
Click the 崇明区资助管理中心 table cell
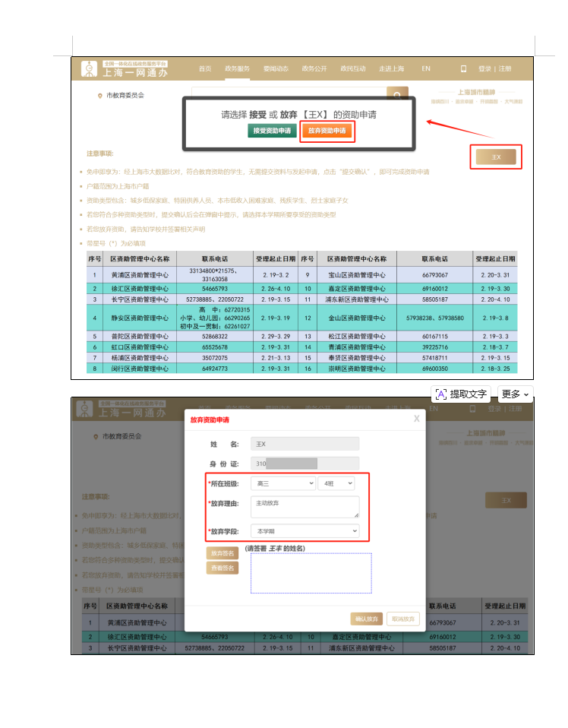click(357, 369)
